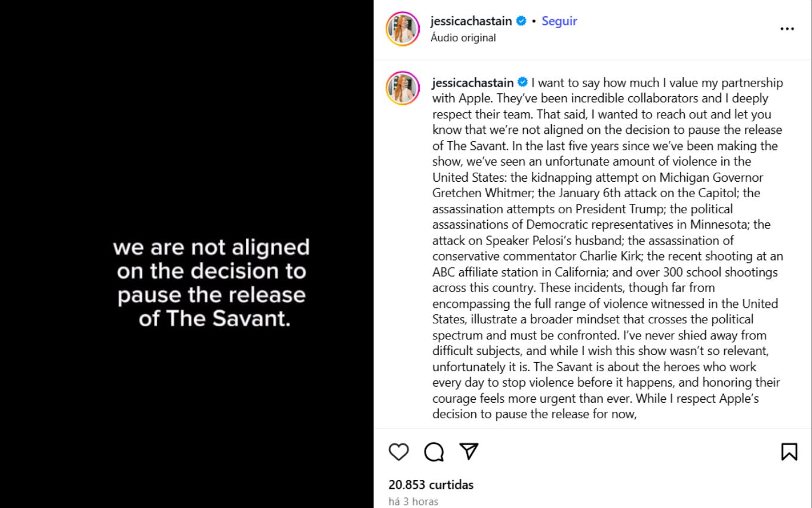
Task: Open comments via the speech bubble icon
Action: (x=434, y=452)
